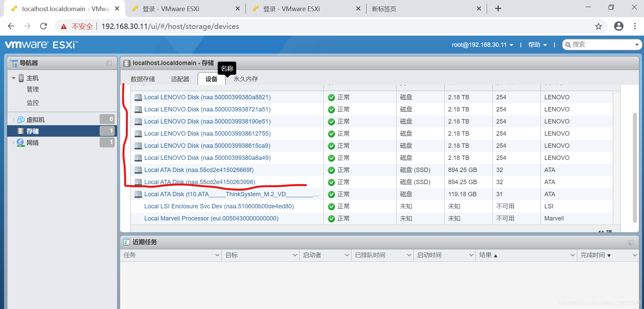644x309 pixels.
Task: Select the 设备 tab
Action: (x=211, y=79)
